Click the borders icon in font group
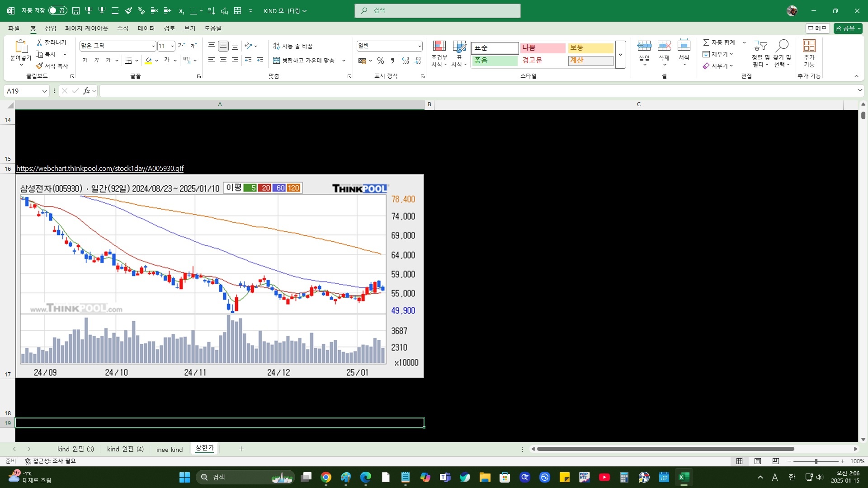Image resolution: width=868 pixels, height=488 pixels. click(128, 61)
